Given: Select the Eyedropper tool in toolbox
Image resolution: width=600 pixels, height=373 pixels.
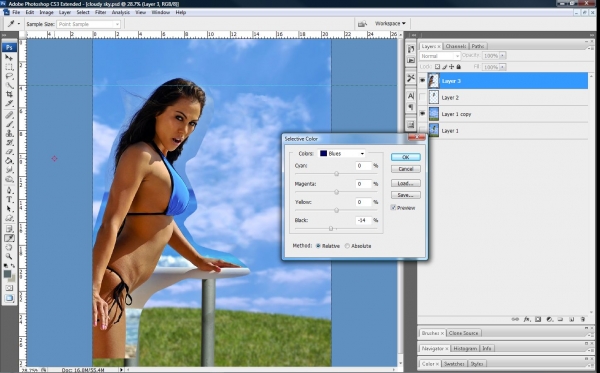Looking at the screenshot, I should [x=9, y=238].
